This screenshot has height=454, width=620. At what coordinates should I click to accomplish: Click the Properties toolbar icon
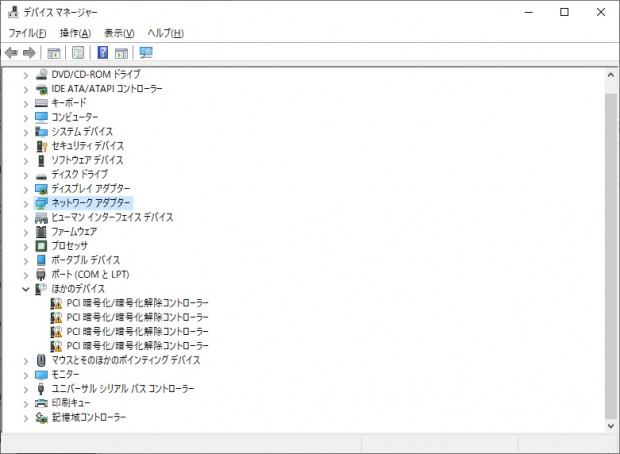pyautogui.click(x=78, y=53)
